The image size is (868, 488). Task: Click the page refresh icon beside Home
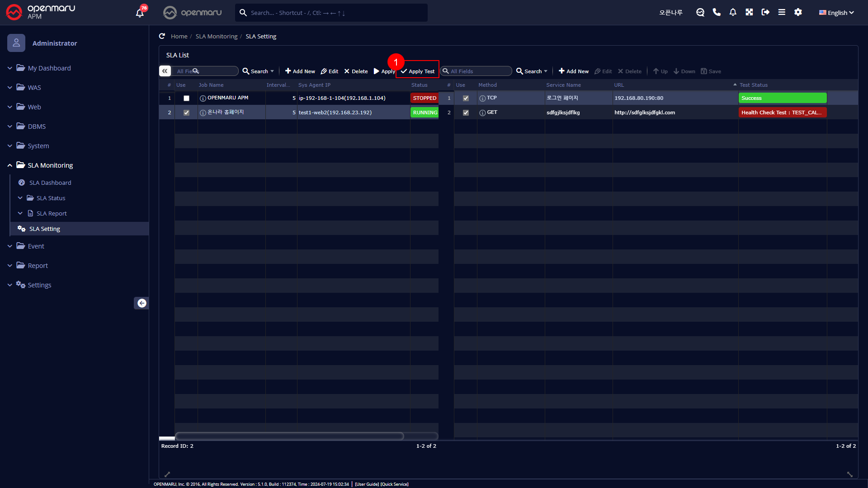(162, 36)
